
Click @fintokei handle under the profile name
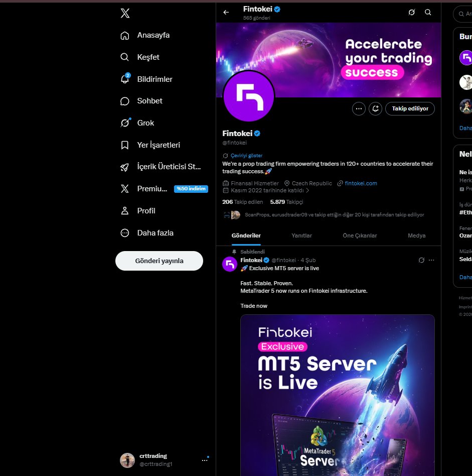point(234,143)
